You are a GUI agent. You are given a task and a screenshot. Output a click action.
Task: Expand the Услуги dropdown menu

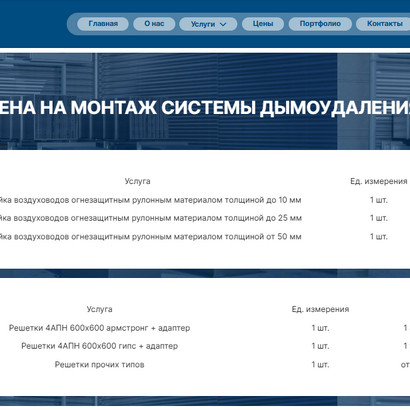click(x=208, y=24)
